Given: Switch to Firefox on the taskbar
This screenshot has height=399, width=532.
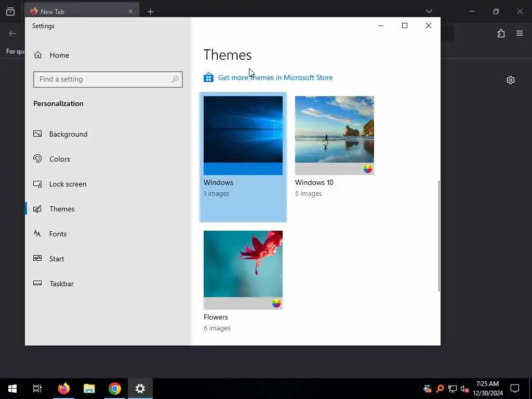Looking at the screenshot, I should pyautogui.click(x=64, y=389).
